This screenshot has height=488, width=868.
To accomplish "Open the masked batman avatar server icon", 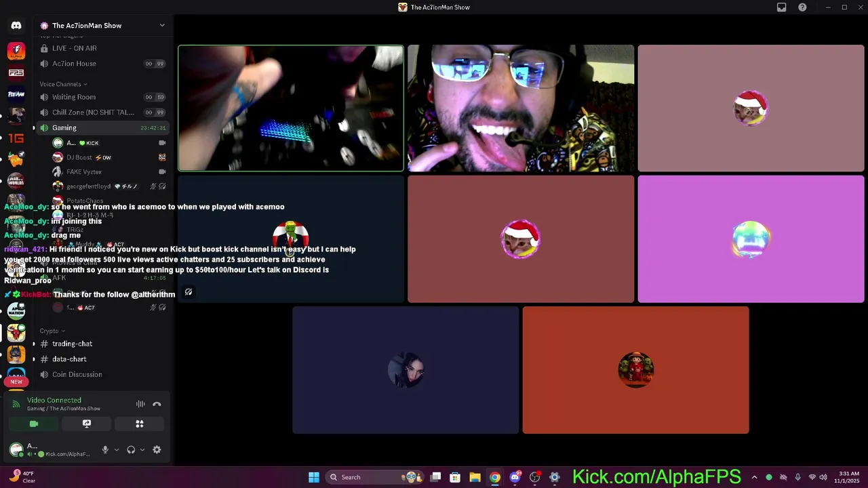I will [x=16, y=354].
